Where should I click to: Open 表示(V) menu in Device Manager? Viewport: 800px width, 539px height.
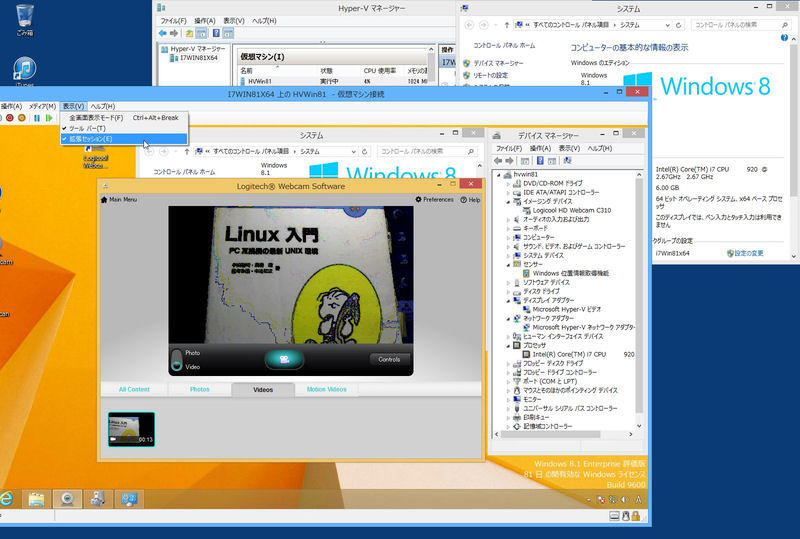point(569,148)
